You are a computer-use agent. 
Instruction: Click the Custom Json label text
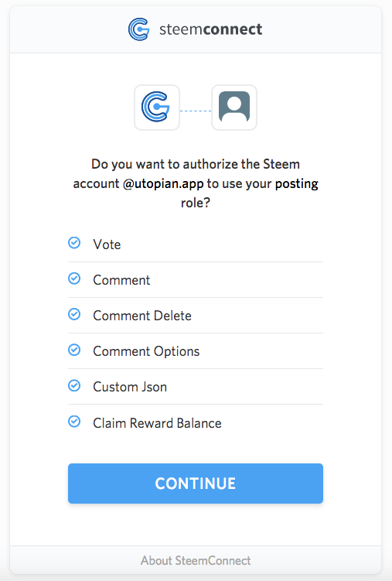[130, 387]
